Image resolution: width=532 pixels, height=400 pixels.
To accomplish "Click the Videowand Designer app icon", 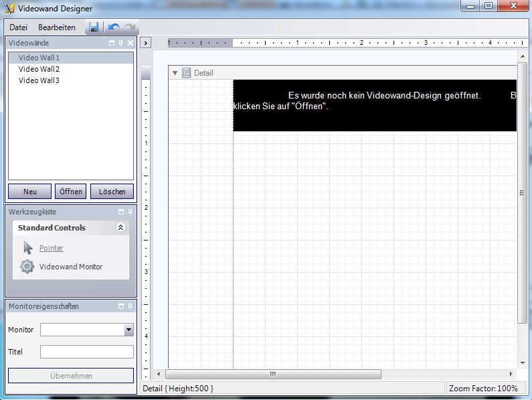I will click(9, 8).
